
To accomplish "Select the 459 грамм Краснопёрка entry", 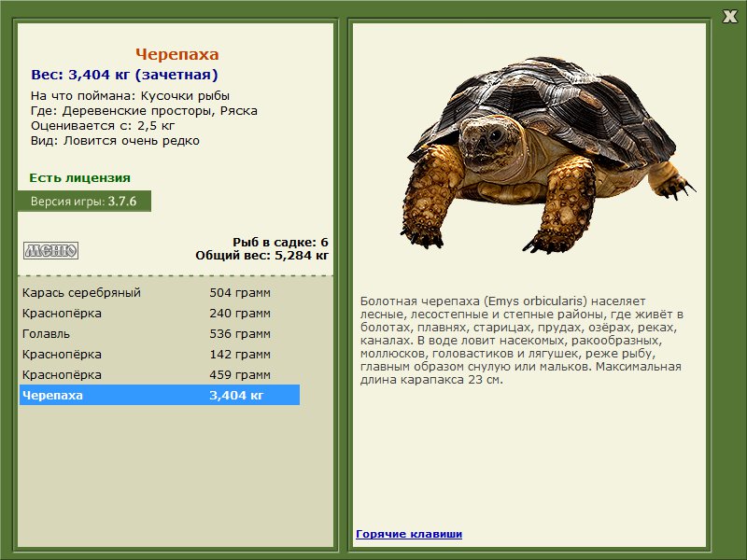I will click(x=160, y=375).
